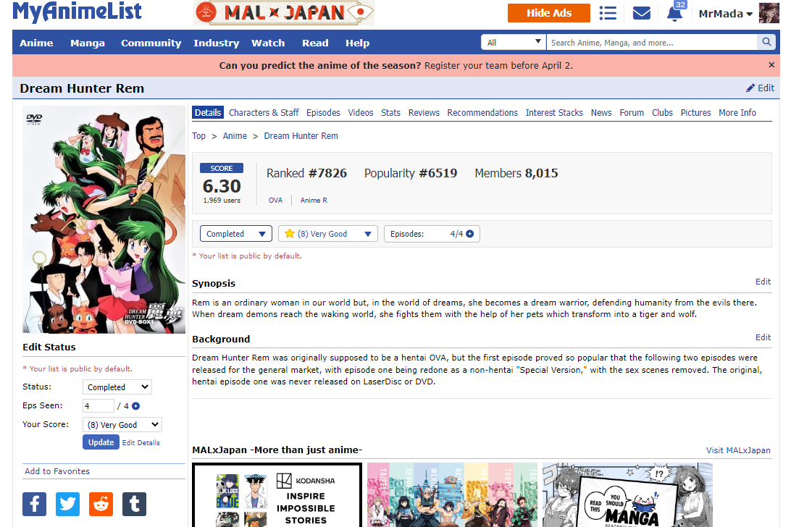Open the Demon Slayer cities banner

coord(452,495)
